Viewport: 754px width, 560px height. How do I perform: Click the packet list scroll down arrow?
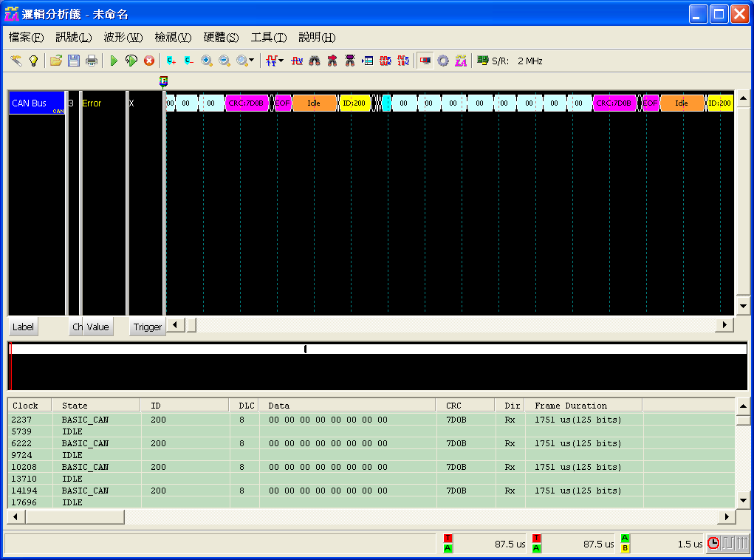click(x=743, y=501)
